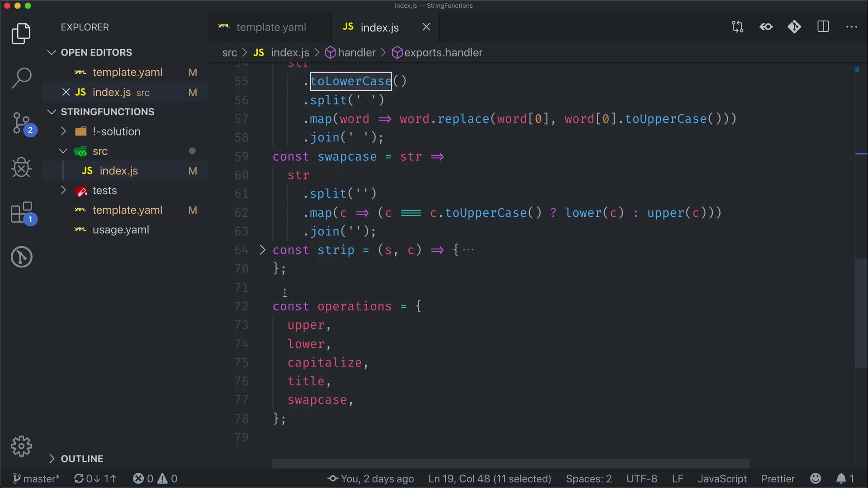Open the Source Control view
The image size is (868, 488).
[x=21, y=123]
